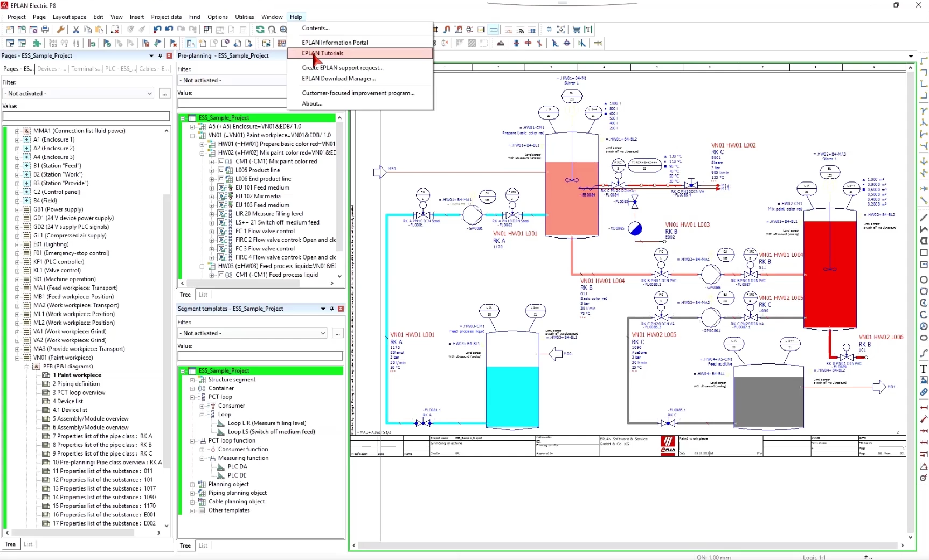
Task: Click ellipsis button beside Pages filter
Action: coord(164,94)
